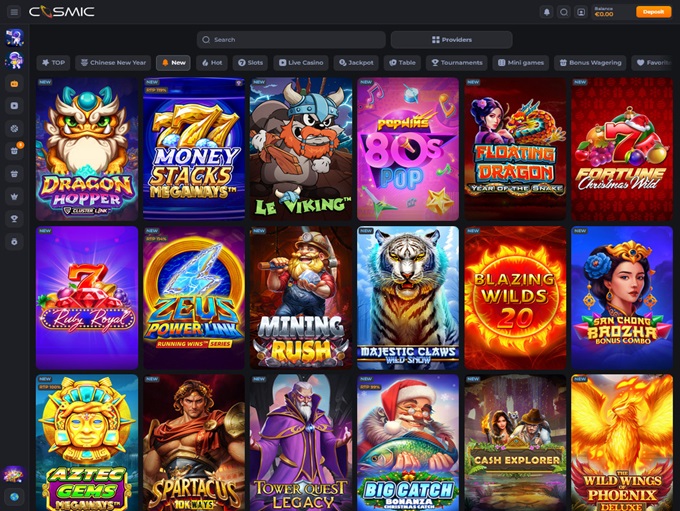Launch the Blazing Wilds 20 game
The image size is (680, 511).
point(514,296)
